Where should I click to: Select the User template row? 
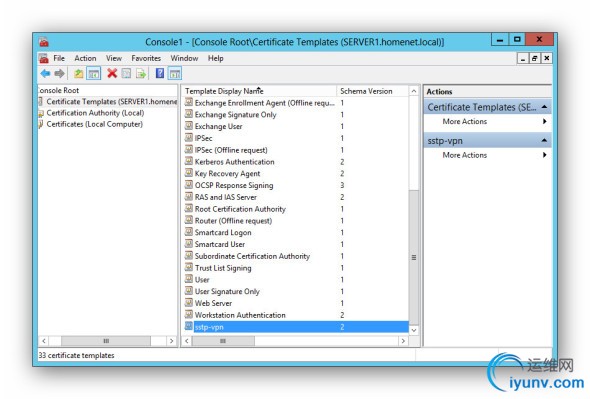pos(296,279)
